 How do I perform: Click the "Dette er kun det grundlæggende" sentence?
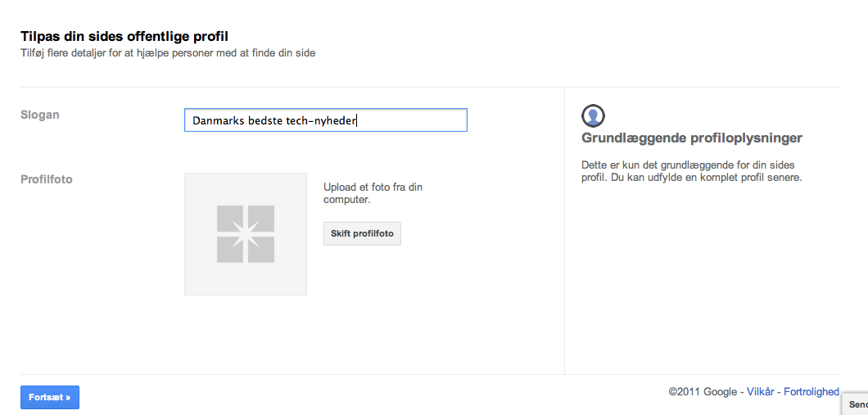[x=688, y=165]
